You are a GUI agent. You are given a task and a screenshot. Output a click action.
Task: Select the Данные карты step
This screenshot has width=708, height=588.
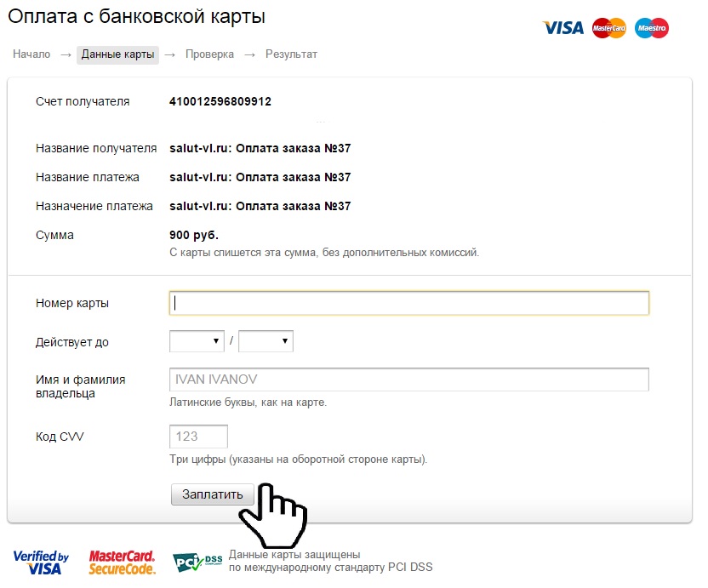[117, 54]
